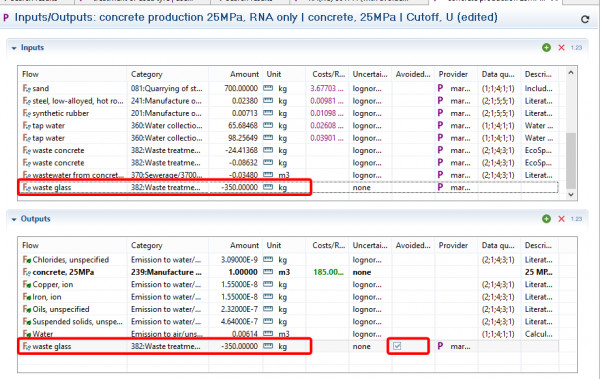Click amount -350.00000 in Inputs waste glass

(x=240, y=187)
